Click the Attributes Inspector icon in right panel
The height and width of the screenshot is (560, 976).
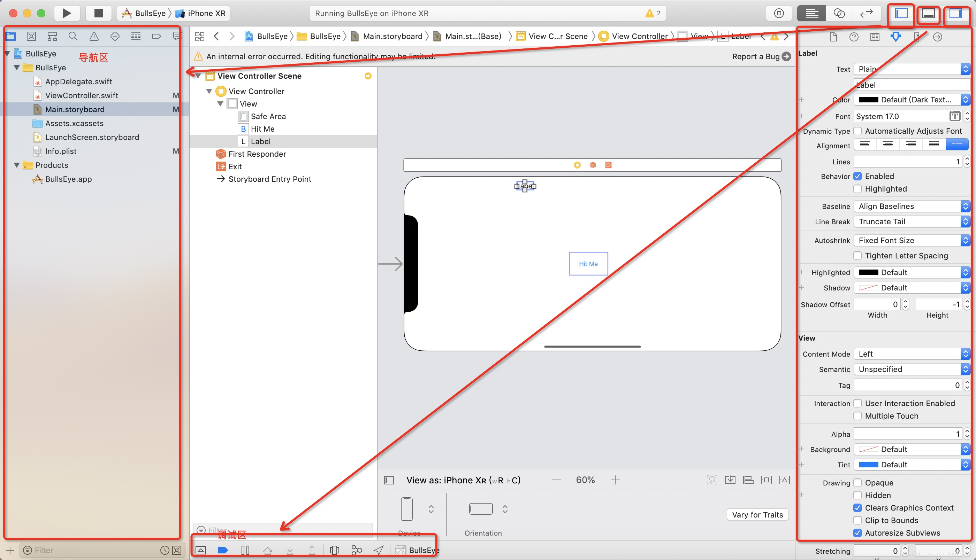(896, 36)
